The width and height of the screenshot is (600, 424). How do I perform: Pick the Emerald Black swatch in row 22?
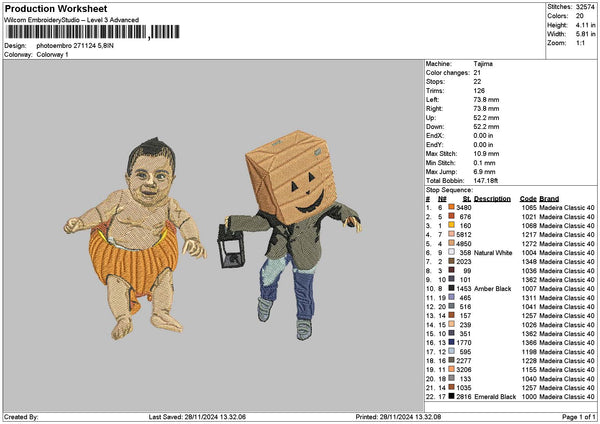click(x=452, y=396)
